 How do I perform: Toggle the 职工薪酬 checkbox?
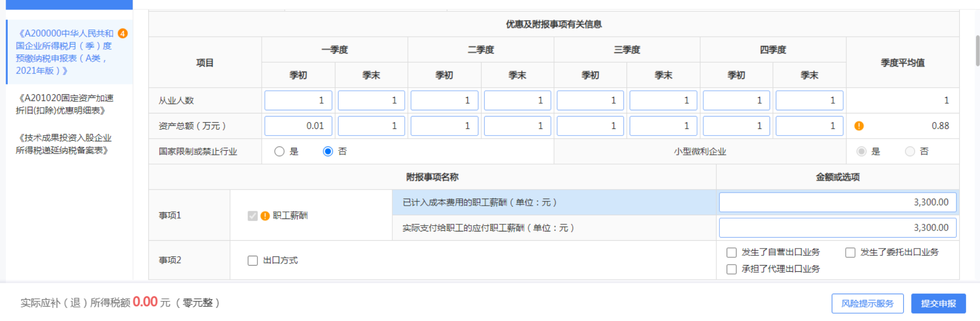pyautogui.click(x=252, y=216)
